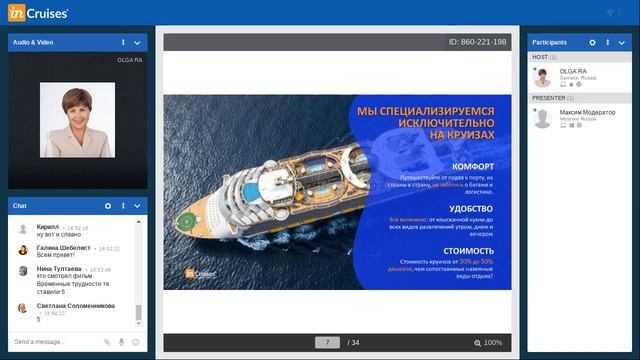
Task: Click the Samara, Russia location under OLGA RA
Action: 578,78
